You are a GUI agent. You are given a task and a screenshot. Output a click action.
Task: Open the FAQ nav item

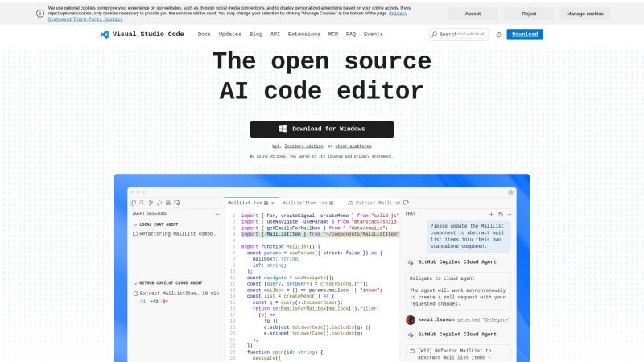pyautogui.click(x=351, y=35)
